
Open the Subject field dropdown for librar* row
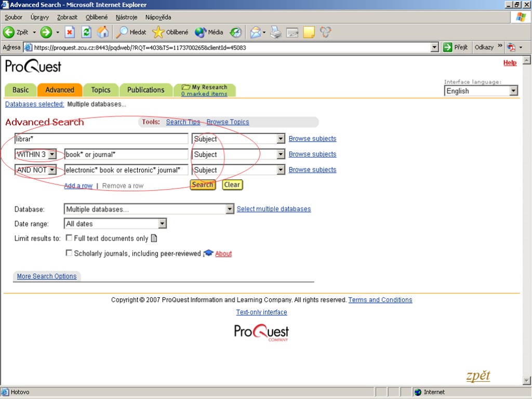[x=281, y=139]
